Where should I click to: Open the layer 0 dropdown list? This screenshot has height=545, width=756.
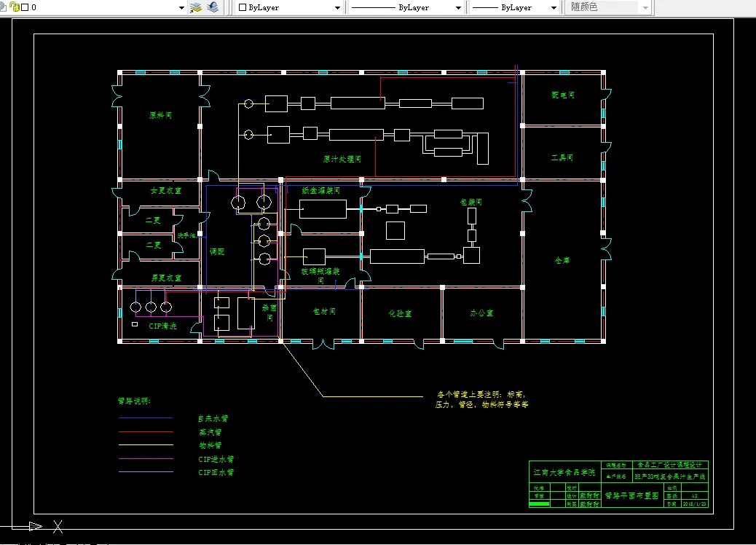[181, 8]
